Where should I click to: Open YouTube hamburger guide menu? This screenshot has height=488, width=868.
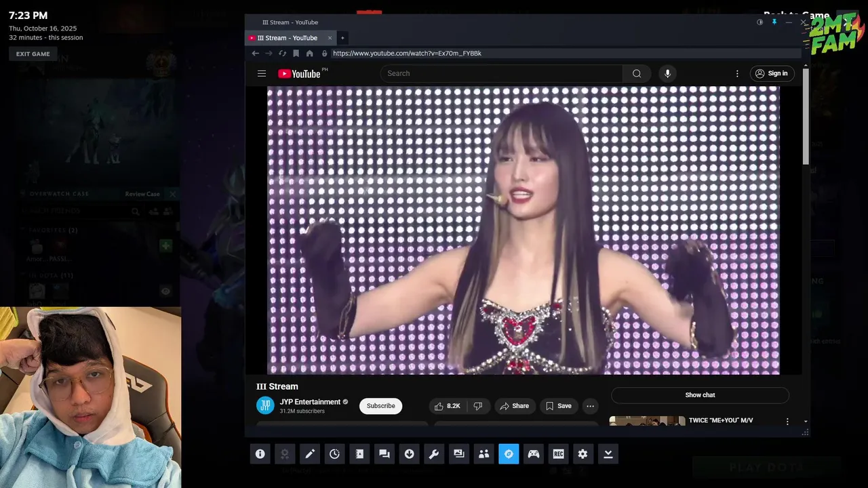pos(262,73)
